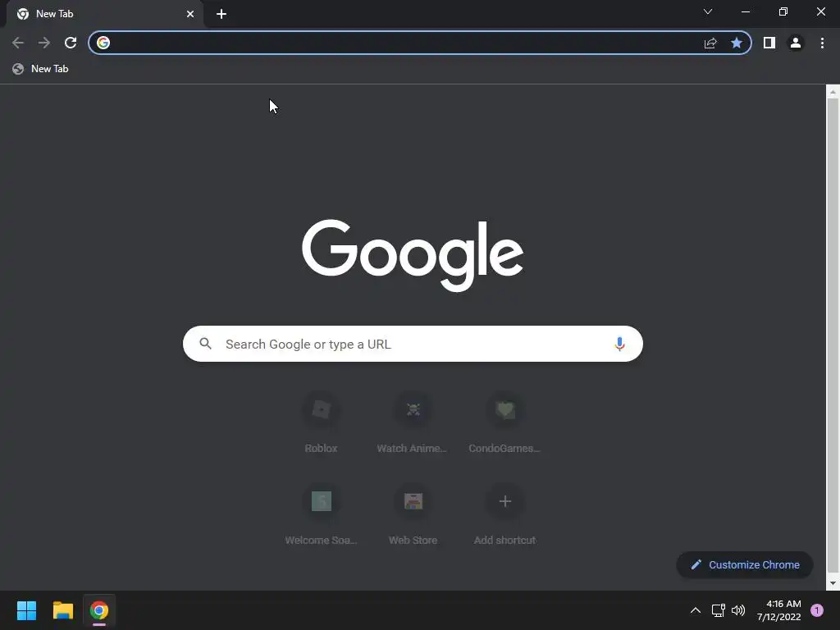This screenshot has width=840, height=630.
Task: Open the clock showing 4:16 AM
Action: pos(779,610)
